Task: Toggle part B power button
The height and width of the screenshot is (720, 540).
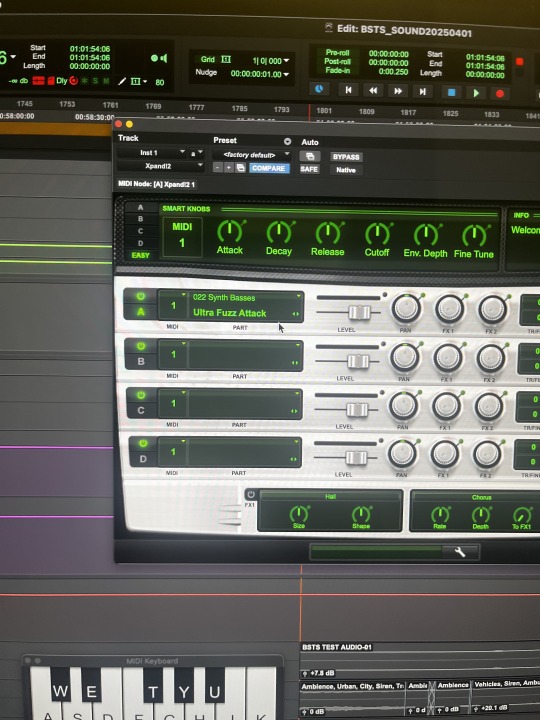Action: 141,346
